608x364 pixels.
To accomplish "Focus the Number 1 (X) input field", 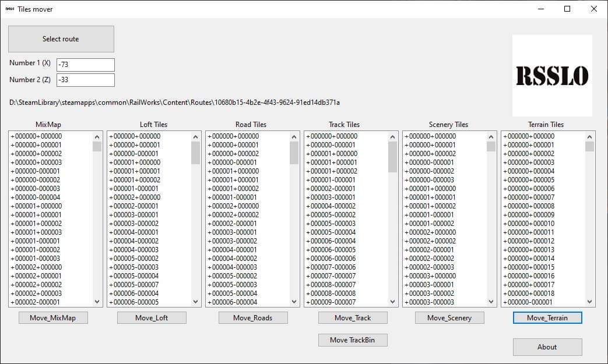I will (x=86, y=65).
